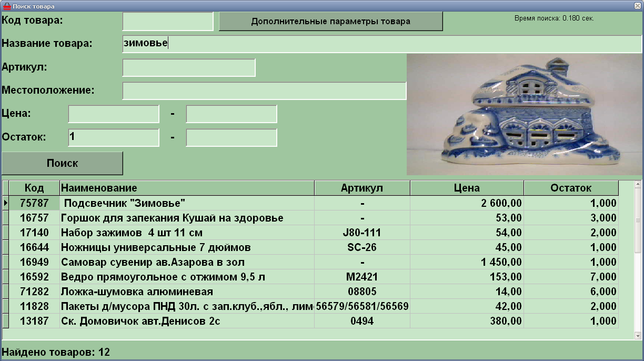Close the Поиск товара window
The width and height of the screenshot is (644, 361).
pyautogui.click(x=637, y=6)
